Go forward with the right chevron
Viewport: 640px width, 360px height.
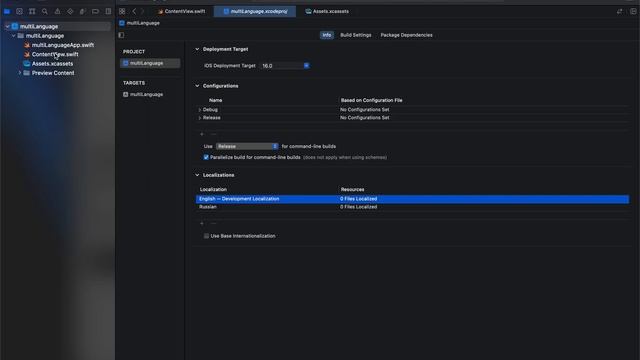tap(142, 11)
